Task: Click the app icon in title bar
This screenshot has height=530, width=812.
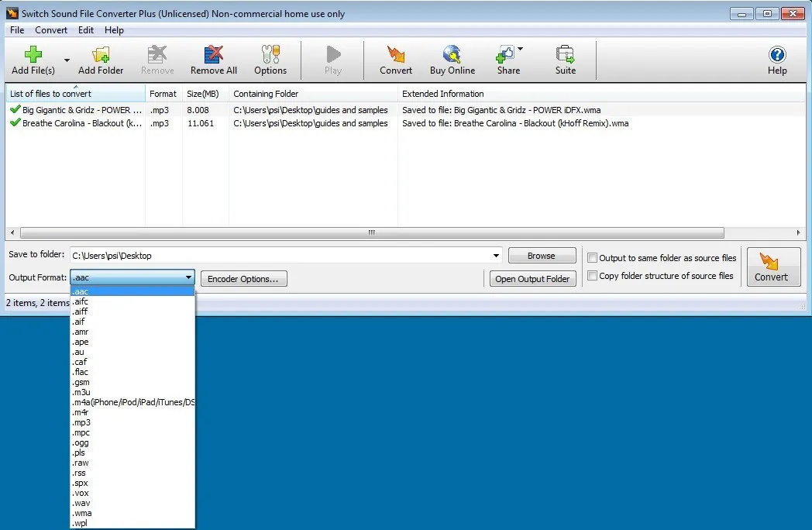Action: click(12, 13)
